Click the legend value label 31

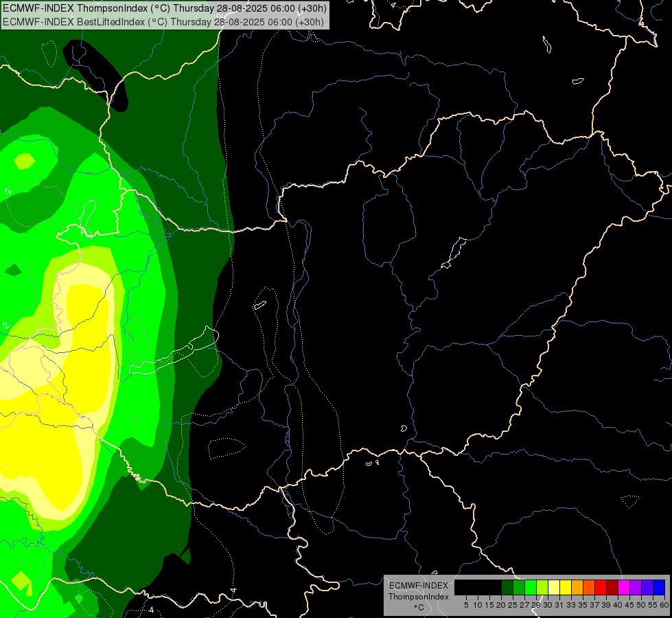(x=559, y=605)
